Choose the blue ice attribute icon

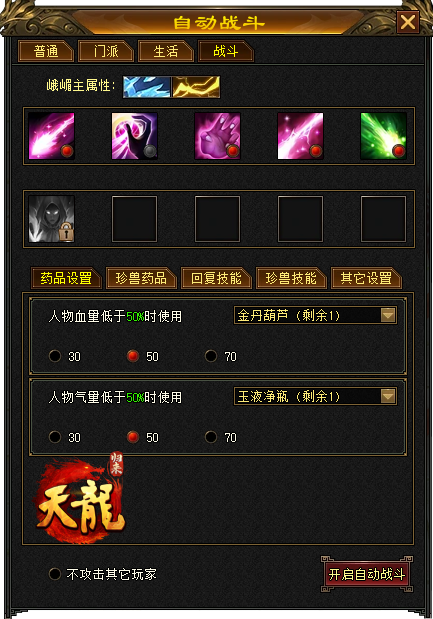click(x=147, y=87)
